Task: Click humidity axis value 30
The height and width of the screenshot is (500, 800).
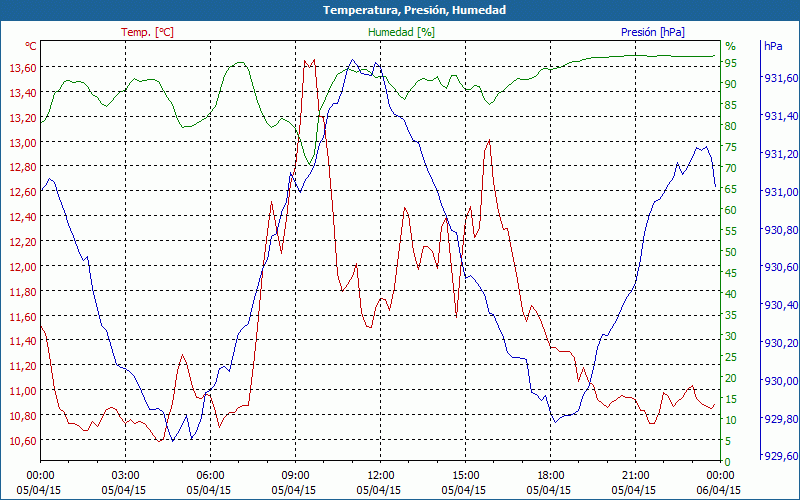Action: click(x=731, y=336)
